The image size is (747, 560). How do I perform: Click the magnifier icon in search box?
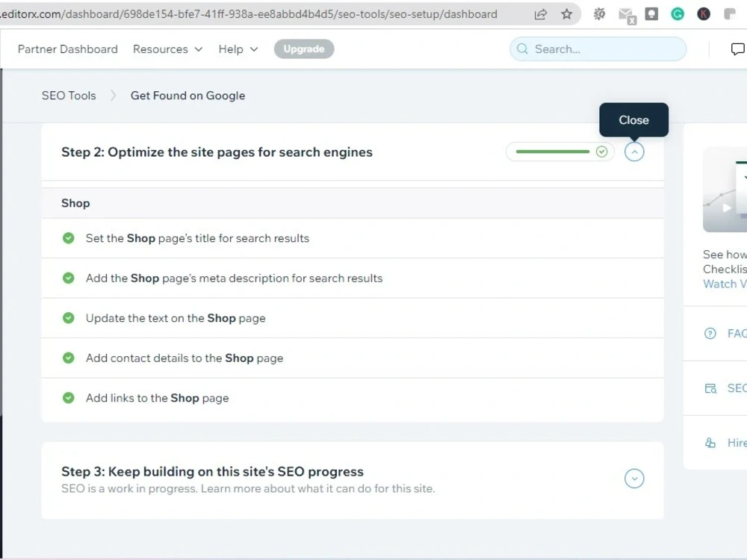click(522, 49)
